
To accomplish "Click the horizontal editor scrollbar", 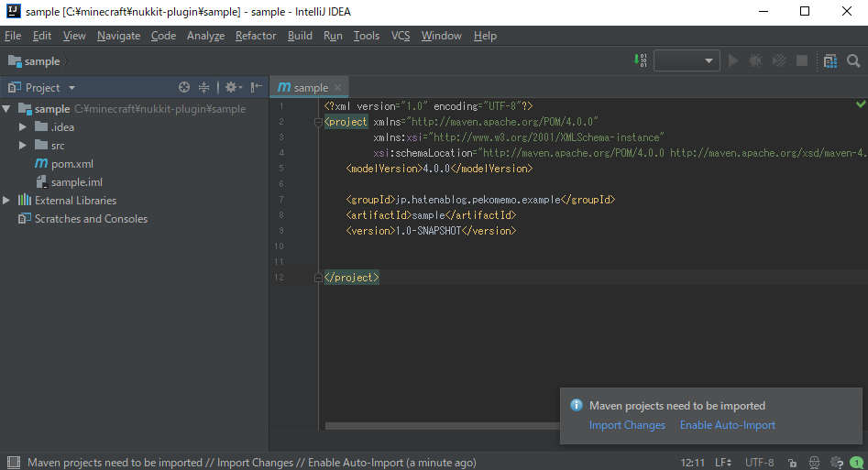I will pyautogui.click(x=443, y=426).
